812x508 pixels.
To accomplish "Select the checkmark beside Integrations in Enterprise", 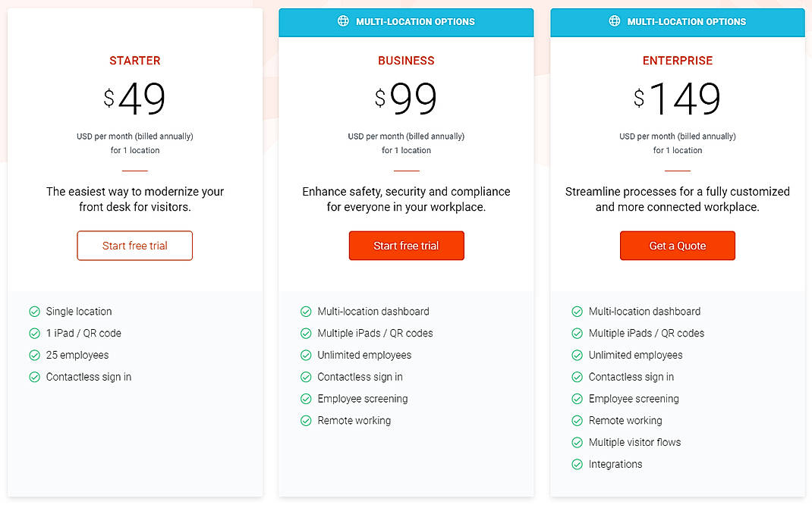I will pyautogui.click(x=578, y=464).
